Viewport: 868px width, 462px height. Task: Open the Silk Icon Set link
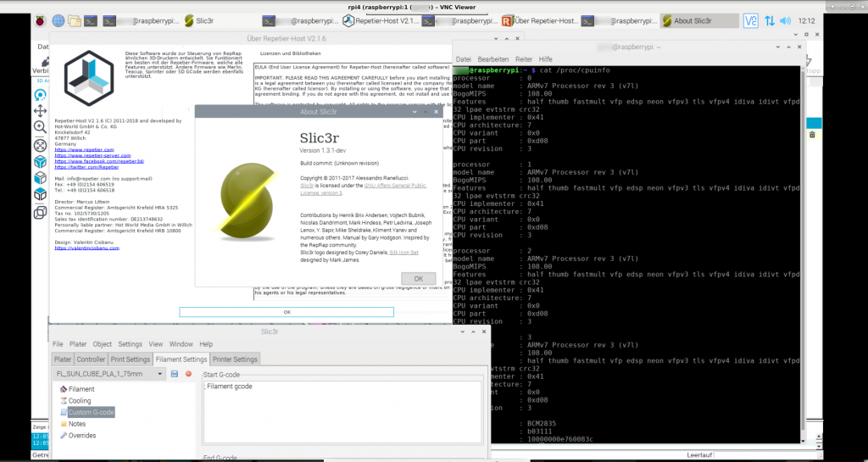[404, 253]
